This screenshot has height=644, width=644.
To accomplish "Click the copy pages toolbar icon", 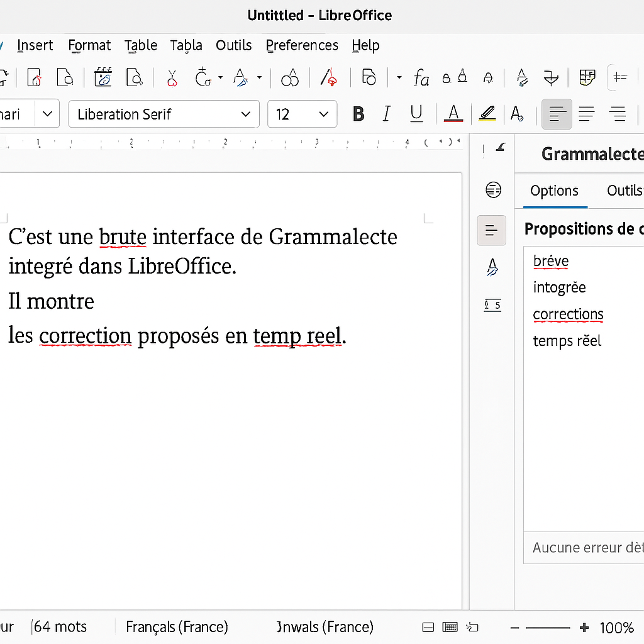I will 369,77.
